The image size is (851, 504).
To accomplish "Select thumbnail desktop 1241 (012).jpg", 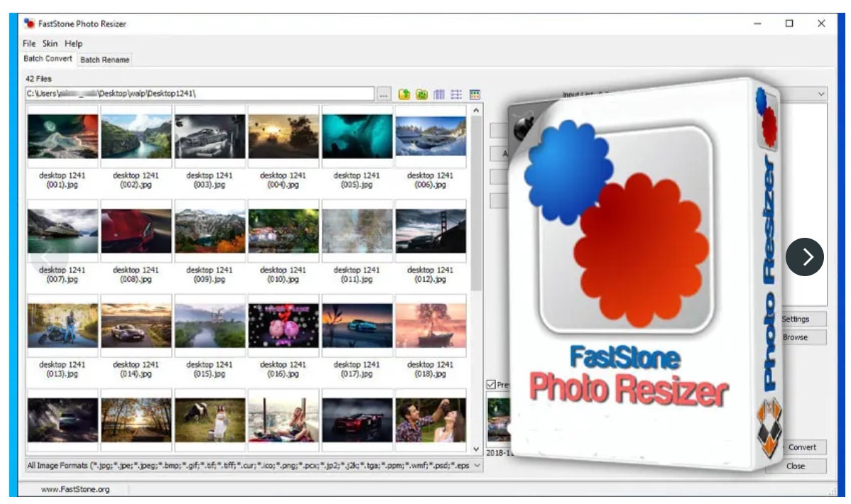I will (x=431, y=231).
